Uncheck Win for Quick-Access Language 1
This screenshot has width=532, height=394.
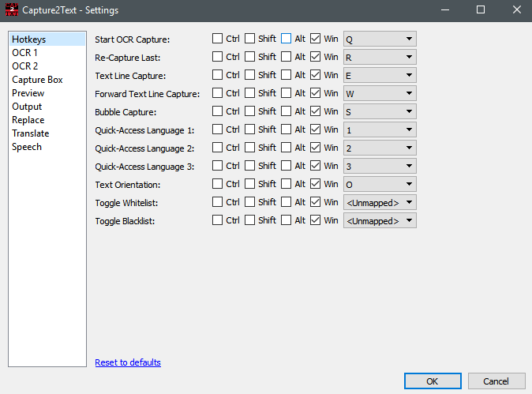[315, 129]
